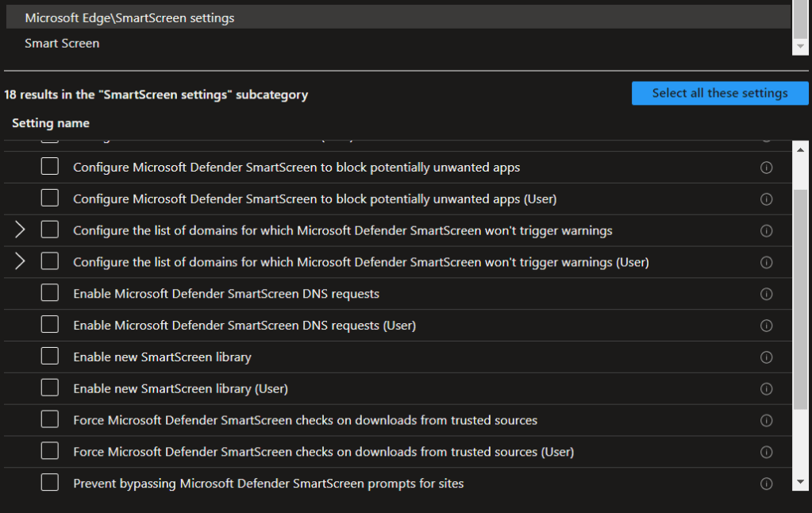Show info for Force SmartScreen checks on downloads (User)
This screenshot has height=513, width=812.
click(x=766, y=452)
